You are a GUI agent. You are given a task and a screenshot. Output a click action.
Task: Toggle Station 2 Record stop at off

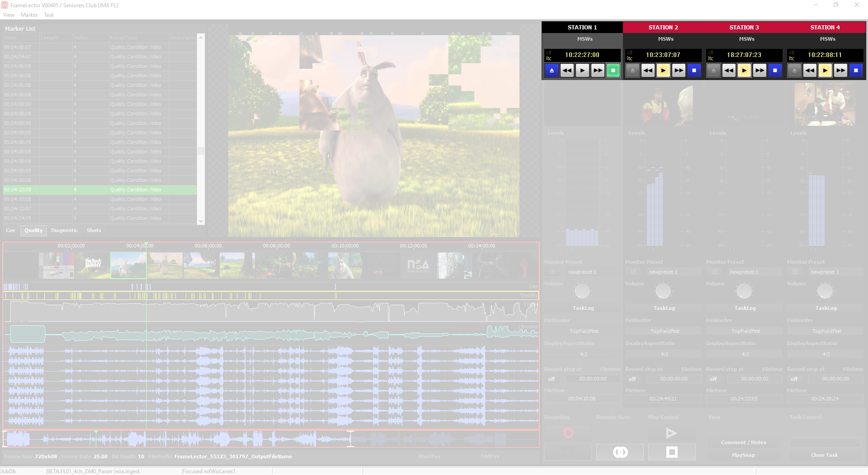pos(632,379)
